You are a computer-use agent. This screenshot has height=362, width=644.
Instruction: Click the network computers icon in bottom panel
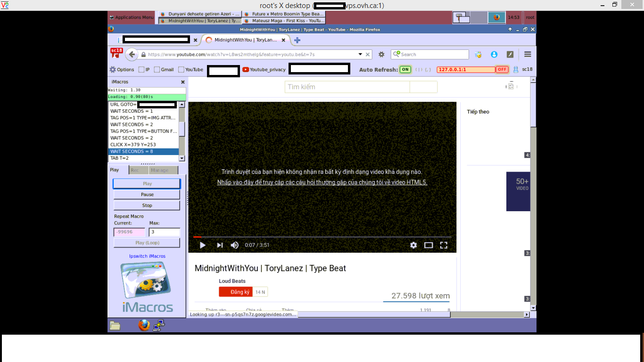[158, 325]
